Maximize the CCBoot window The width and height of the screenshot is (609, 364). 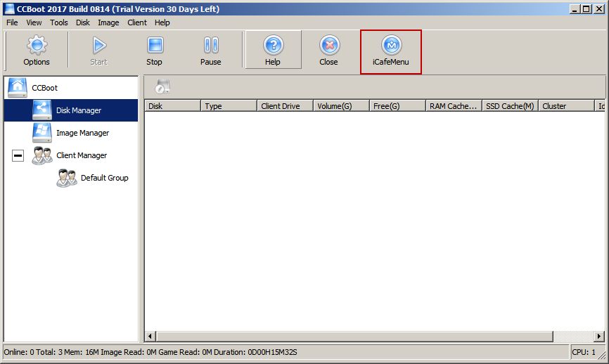tap(586, 9)
